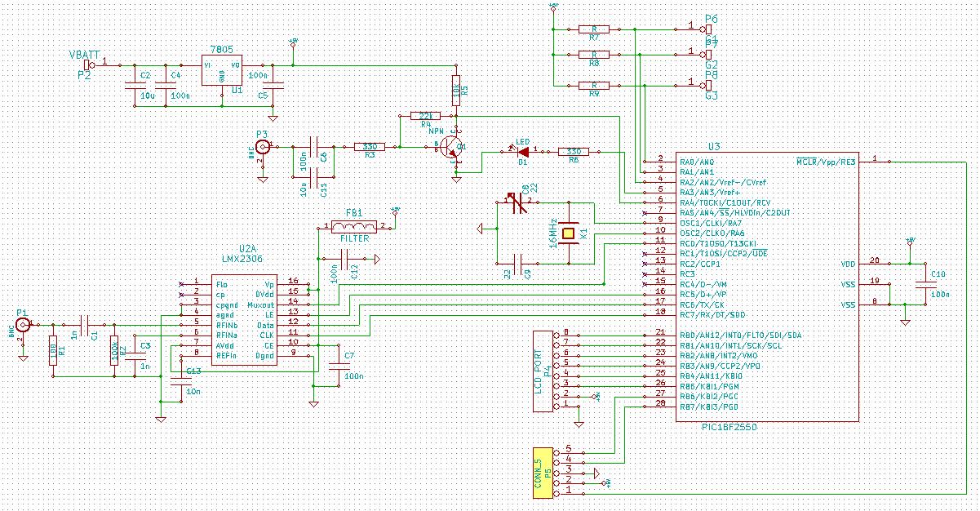This screenshot has width=980, height=511.
Task: Click the MCLR/Vpp/RE3 pin label
Action: point(826,162)
